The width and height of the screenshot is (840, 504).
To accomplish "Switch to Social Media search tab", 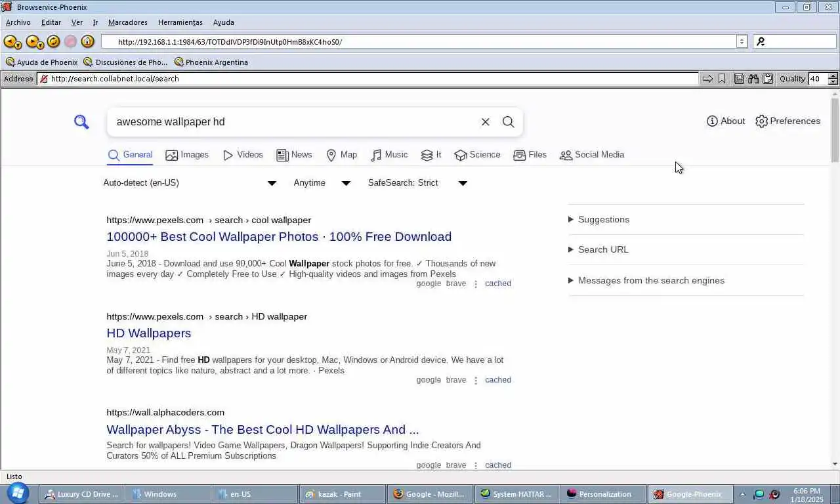I will coord(592,156).
